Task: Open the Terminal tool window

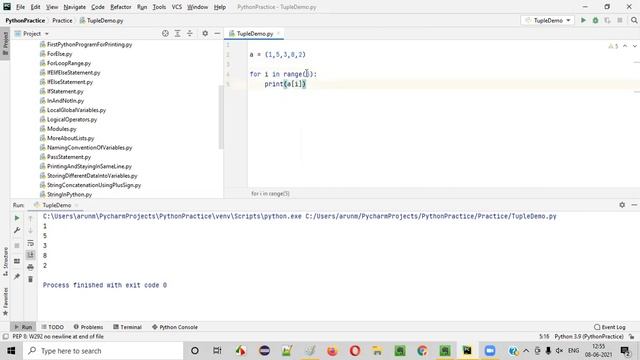Action: (127, 327)
